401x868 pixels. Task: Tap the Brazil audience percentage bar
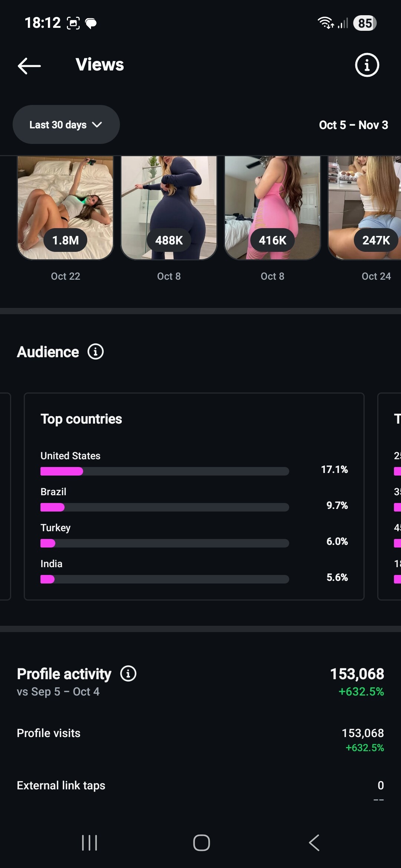tap(164, 507)
